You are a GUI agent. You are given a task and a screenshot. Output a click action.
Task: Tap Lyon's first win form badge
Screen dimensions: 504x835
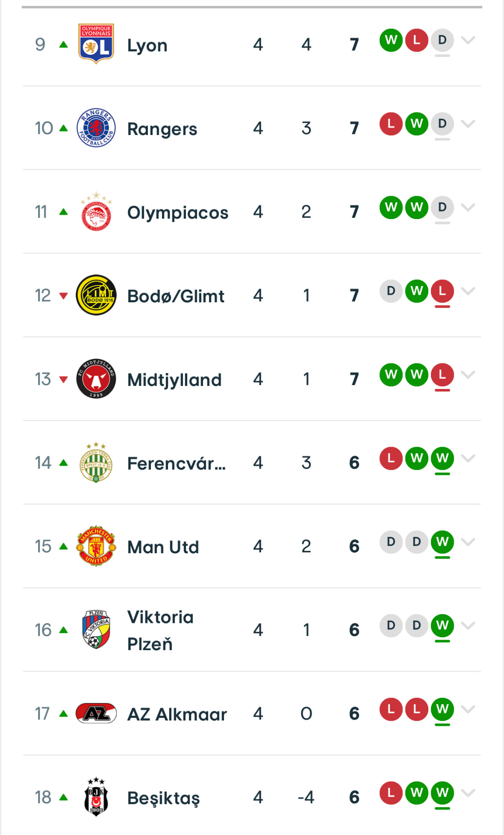click(391, 40)
